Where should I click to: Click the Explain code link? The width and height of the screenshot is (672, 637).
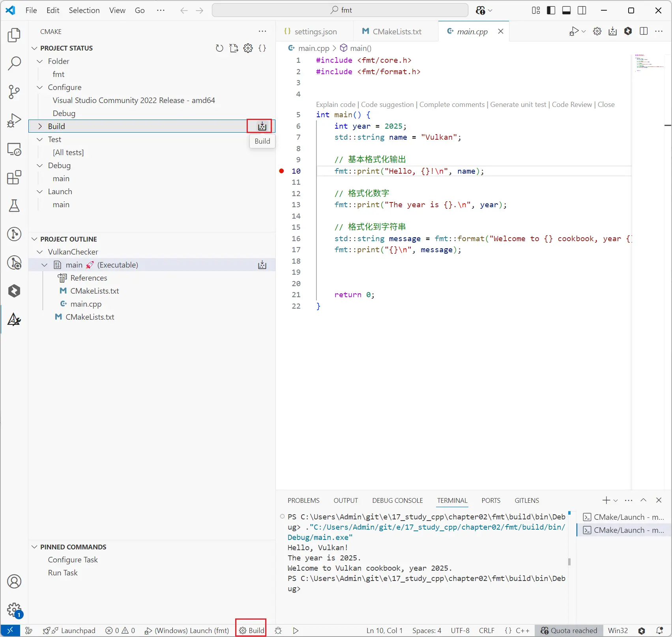tap(335, 105)
